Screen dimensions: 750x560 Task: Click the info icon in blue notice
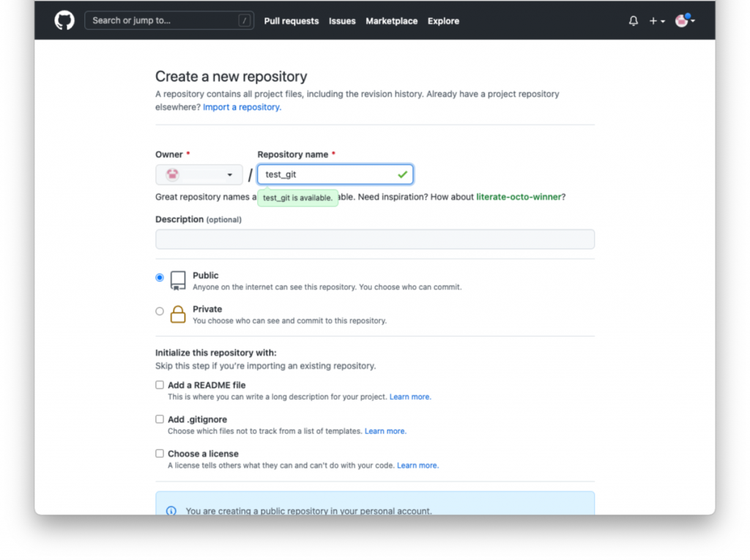(171, 510)
